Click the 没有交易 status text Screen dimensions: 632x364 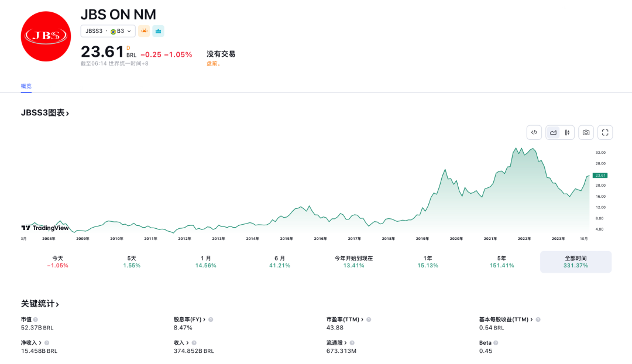click(x=221, y=54)
